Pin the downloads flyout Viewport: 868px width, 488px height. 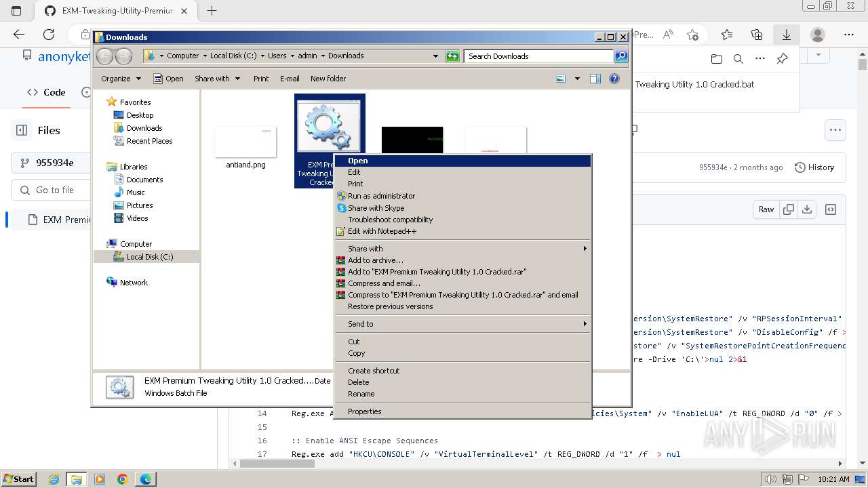782,59
